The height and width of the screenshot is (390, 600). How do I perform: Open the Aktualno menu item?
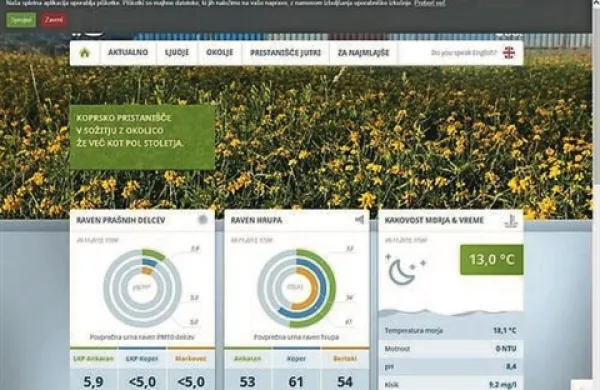(x=128, y=52)
